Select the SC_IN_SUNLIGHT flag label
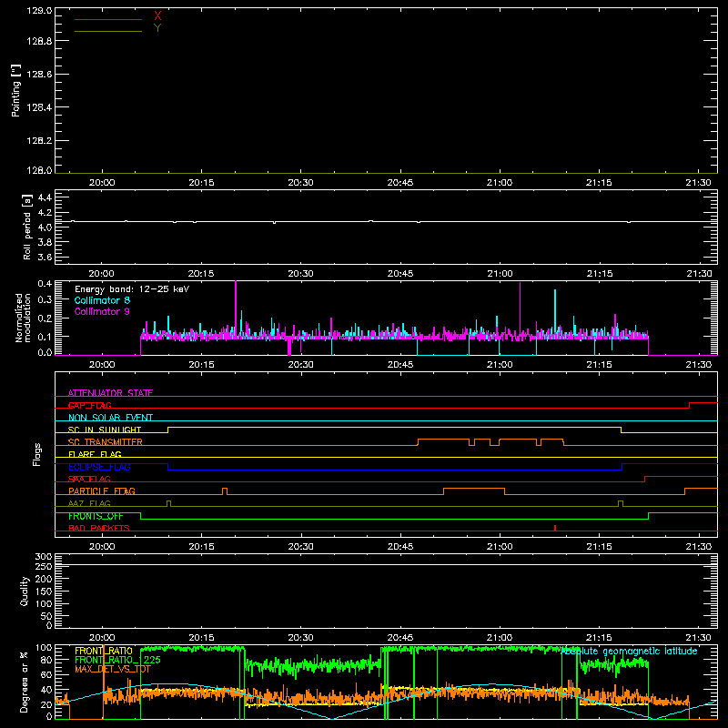The height and width of the screenshot is (728, 728). [x=105, y=430]
